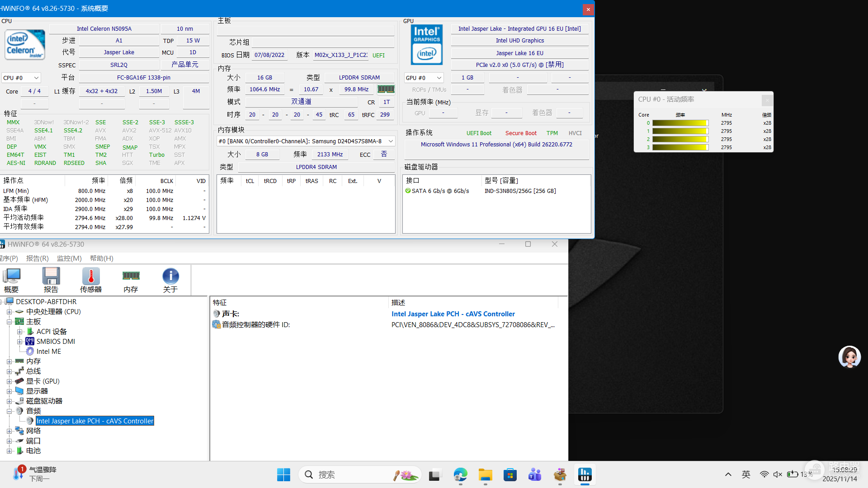Expand the 显卡 (GPU) tree node
The image size is (868, 488).
point(9,381)
